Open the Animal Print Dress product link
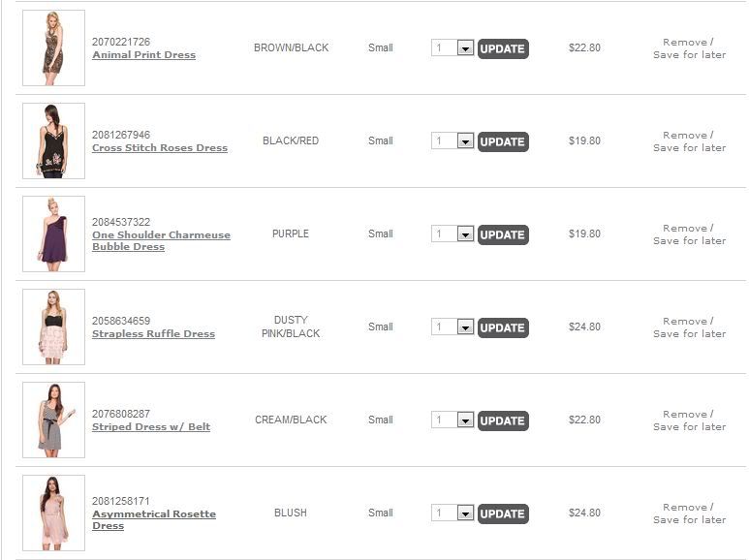 pyautogui.click(x=143, y=55)
